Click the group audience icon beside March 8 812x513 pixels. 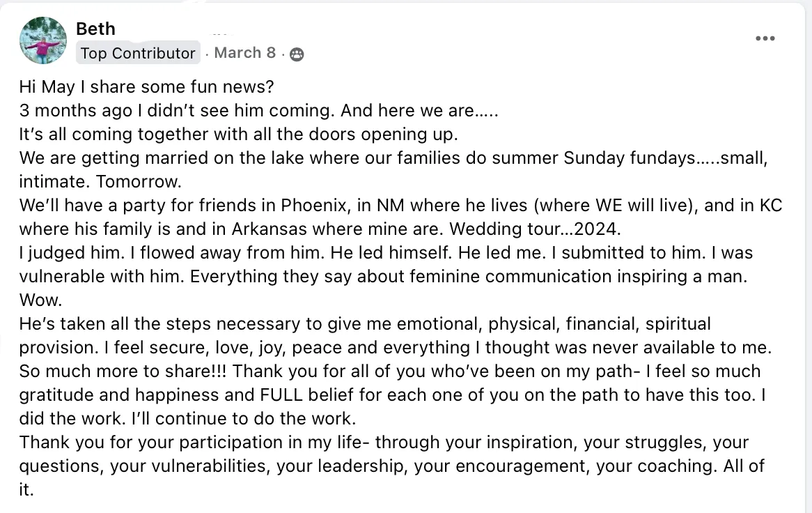point(297,54)
